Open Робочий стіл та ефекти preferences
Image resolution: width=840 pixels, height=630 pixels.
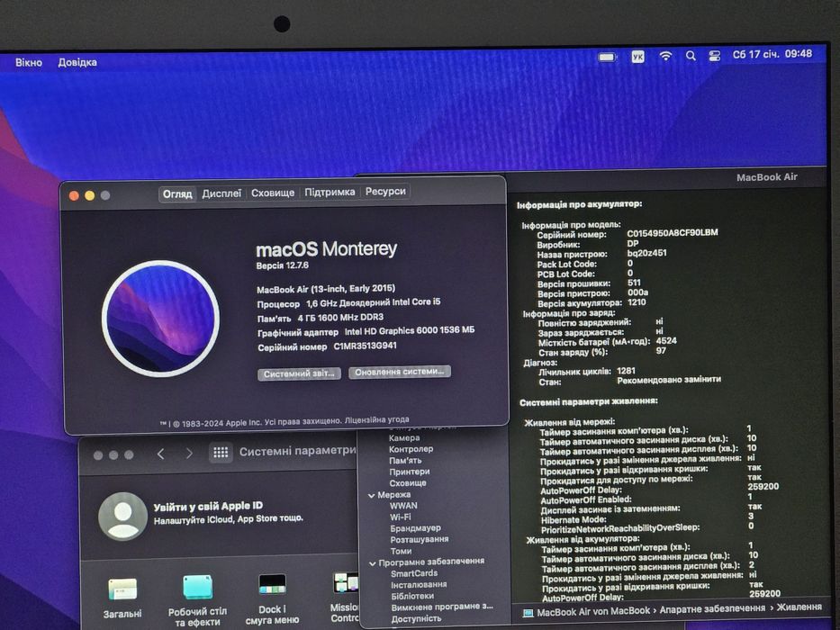pos(198,587)
